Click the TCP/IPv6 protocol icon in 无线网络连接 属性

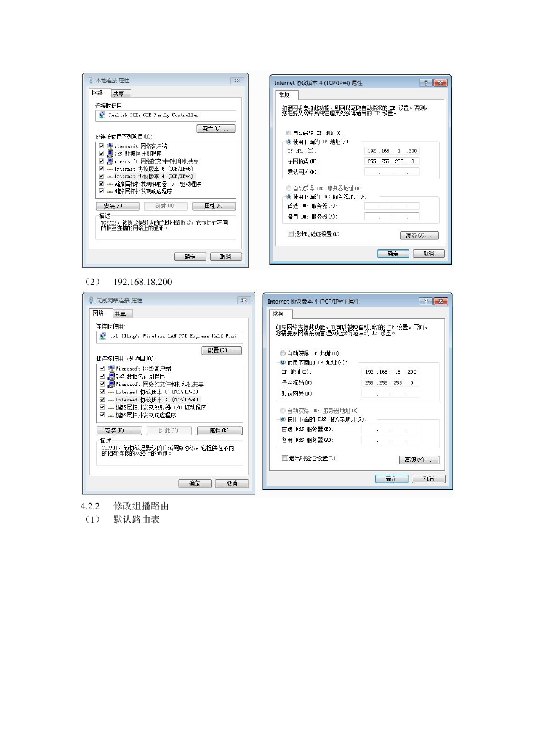tap(111, 392)
